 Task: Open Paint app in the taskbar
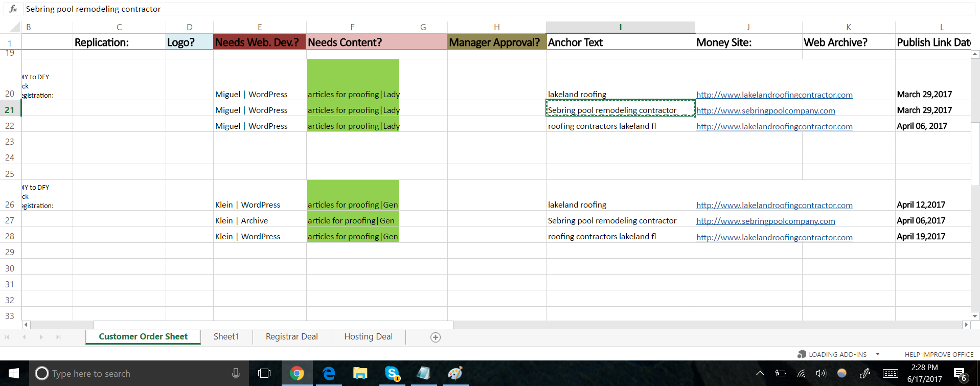click(x=455, y=374)
